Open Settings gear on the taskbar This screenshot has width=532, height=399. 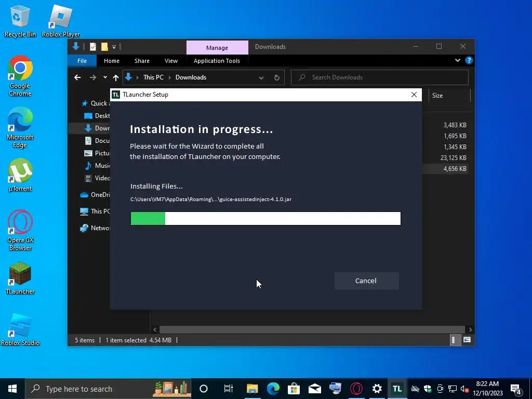[x=377, y=389]
